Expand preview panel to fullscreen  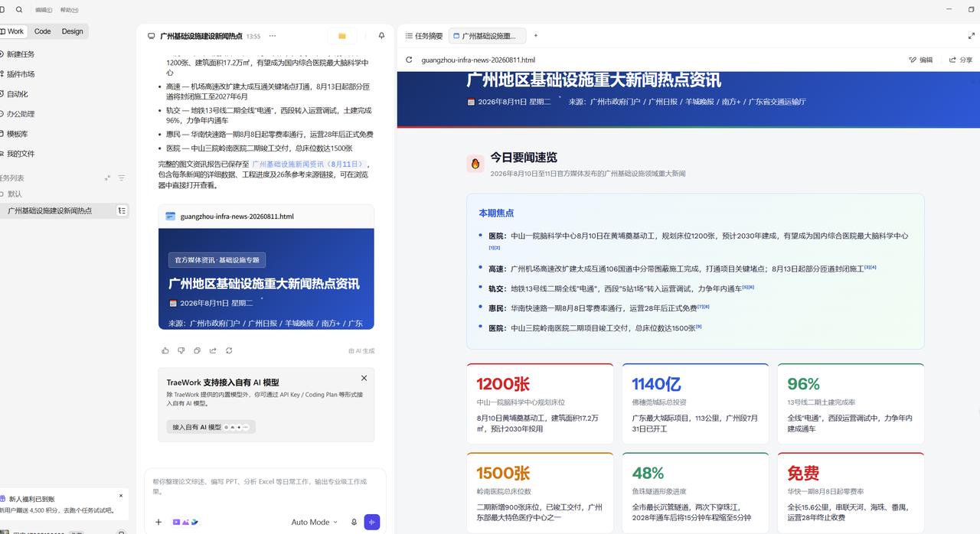pyautogui.click(x=972, y=36)
